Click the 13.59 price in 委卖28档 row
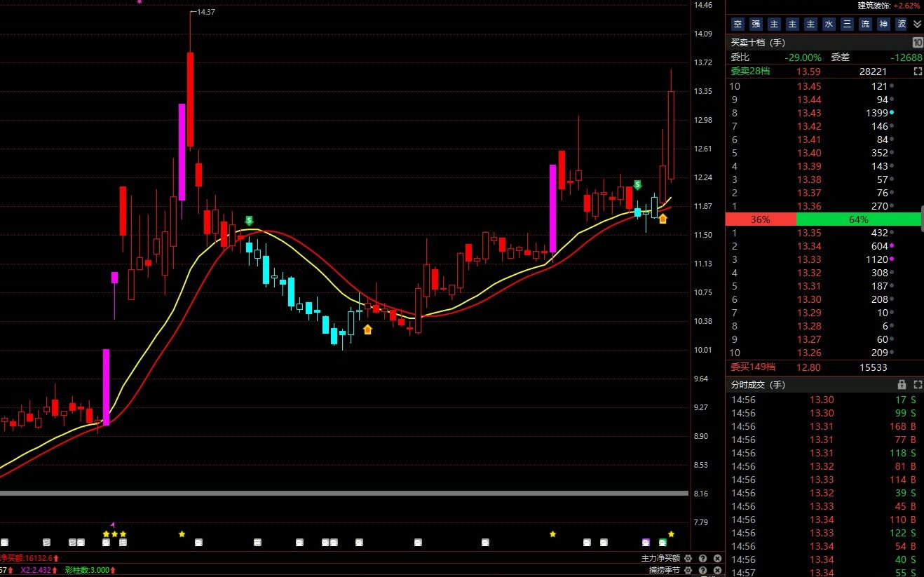This screenshot has height=577, width=924. point(808,72)
